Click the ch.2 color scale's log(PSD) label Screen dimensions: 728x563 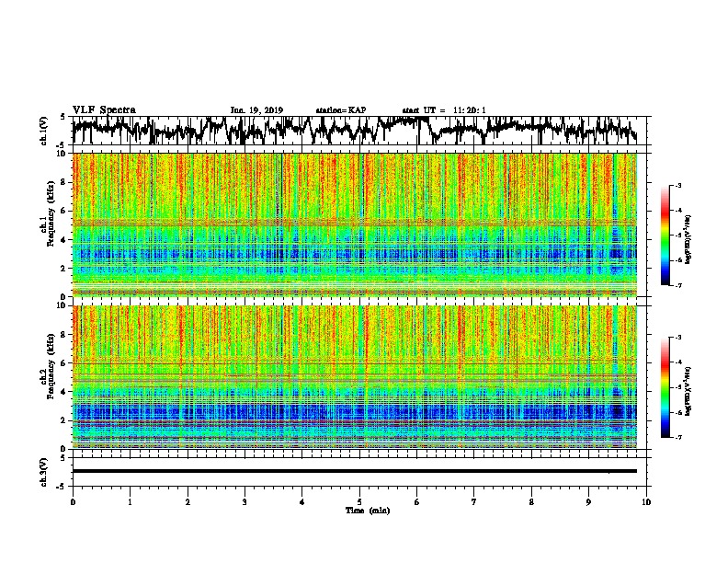(688, 392)
